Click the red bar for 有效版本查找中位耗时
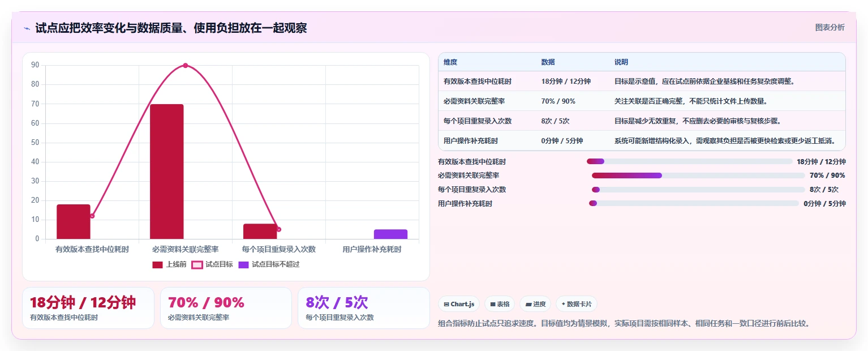Viewport: 868px width, 351px height. pos(74,221)
